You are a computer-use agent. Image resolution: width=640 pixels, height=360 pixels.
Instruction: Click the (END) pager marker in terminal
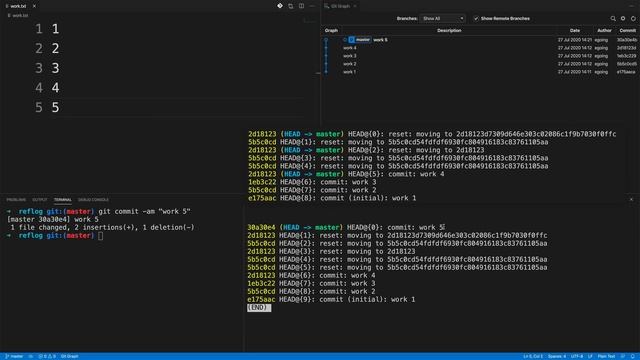[x=259, y=307]
